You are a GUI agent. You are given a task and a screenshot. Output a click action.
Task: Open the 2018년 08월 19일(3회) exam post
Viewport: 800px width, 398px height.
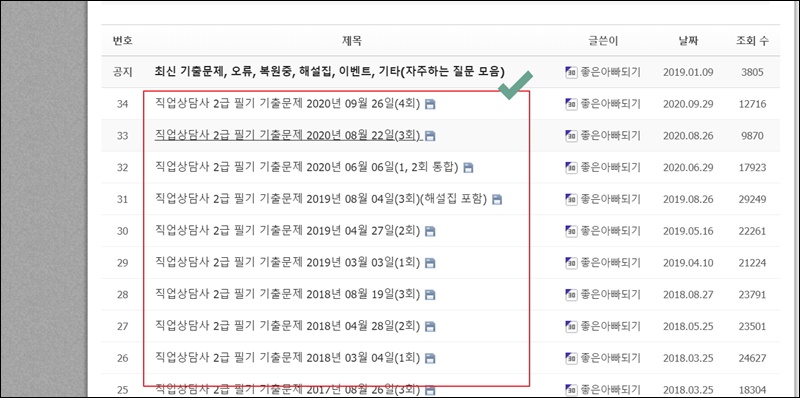[287, 294]
